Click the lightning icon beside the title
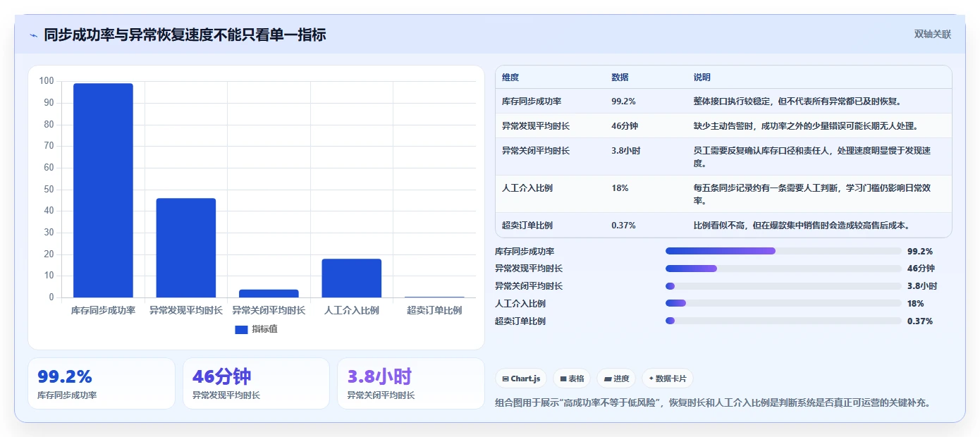980x437 pixels. click(33, 35)
